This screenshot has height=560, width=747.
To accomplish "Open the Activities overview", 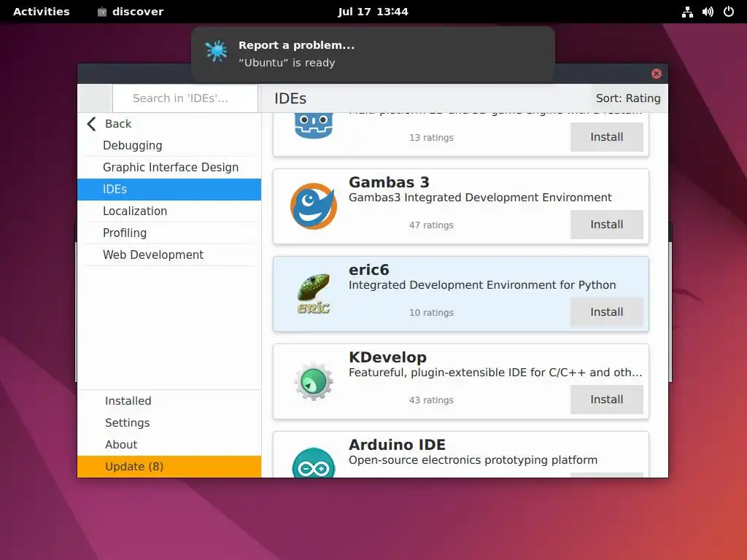I will pyautogui.click(x=42, y=12).
